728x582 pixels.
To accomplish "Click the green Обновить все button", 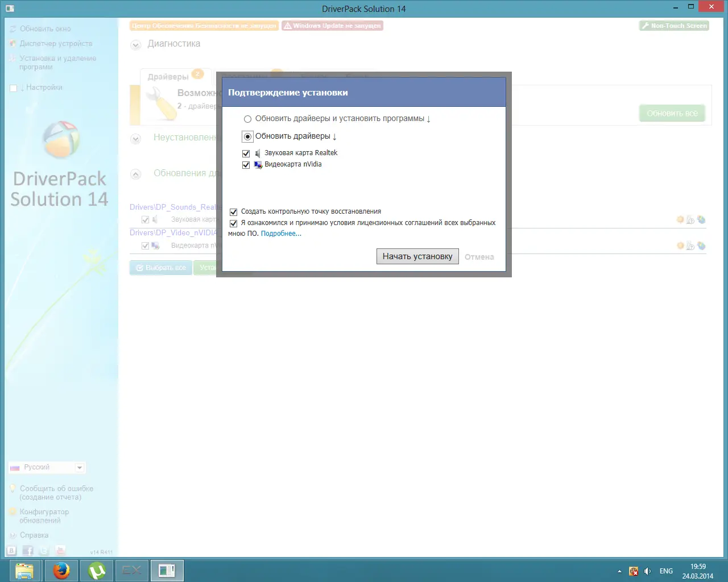I will (672, 113).
